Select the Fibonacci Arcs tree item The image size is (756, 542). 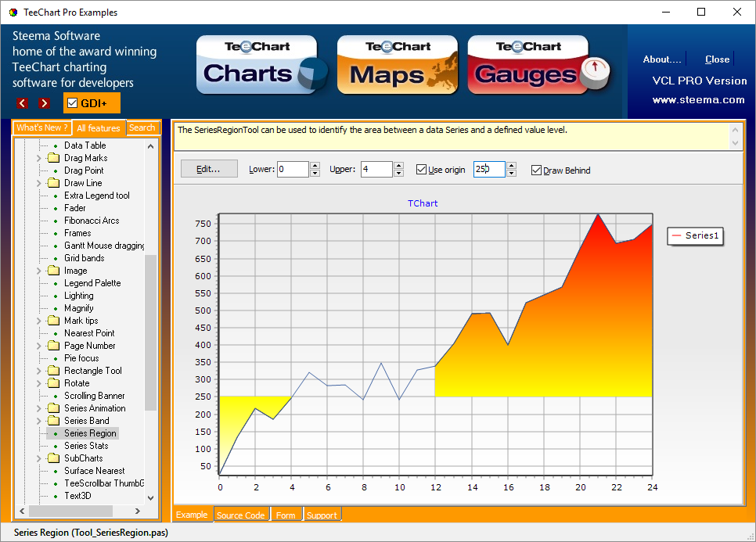point(92,221)
